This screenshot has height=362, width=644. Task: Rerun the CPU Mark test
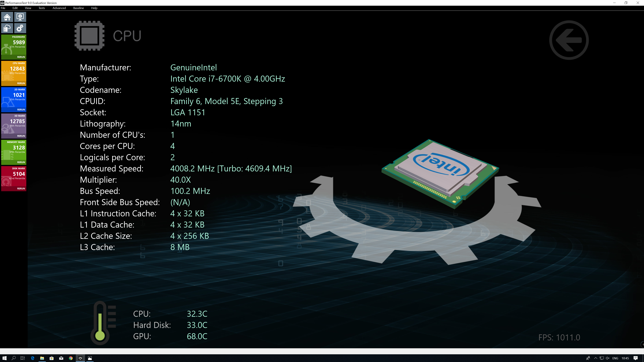coord(21,83)
